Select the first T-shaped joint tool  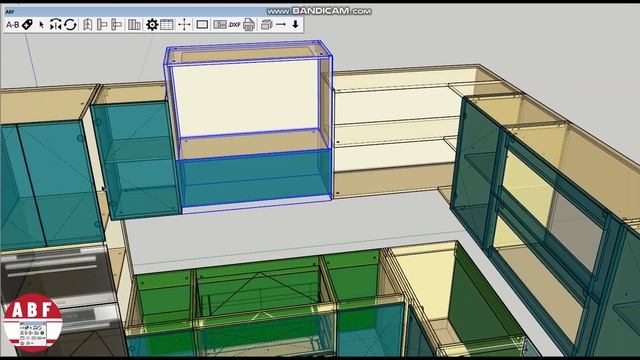(102, 25)
